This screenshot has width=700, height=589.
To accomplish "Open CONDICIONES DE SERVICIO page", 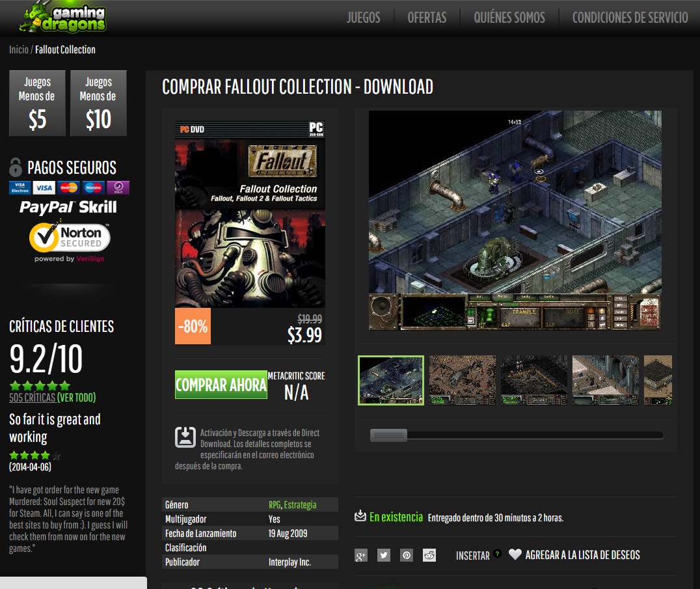I will [x=630, y=18].
